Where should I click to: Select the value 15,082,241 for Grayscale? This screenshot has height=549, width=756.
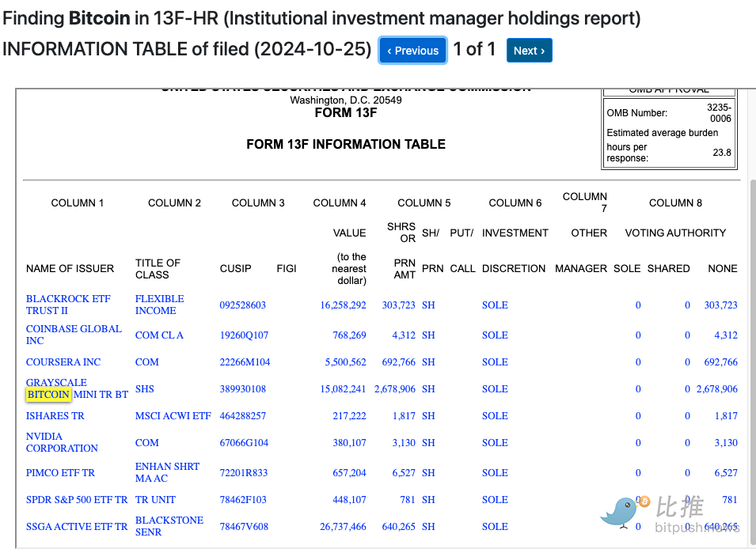[343, 389]
